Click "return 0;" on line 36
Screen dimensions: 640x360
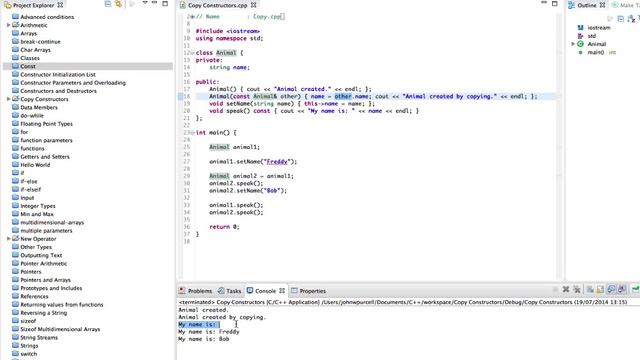(224, 227)
